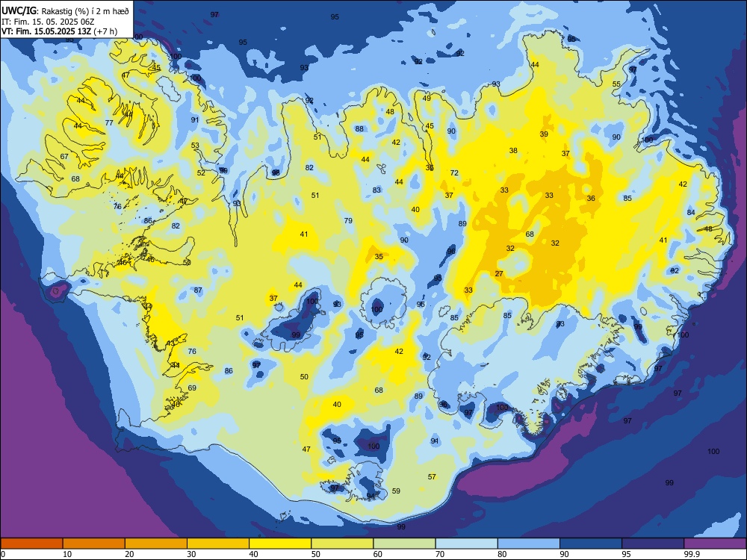
Task: Click the map value '59'
Action: point(396,491)
